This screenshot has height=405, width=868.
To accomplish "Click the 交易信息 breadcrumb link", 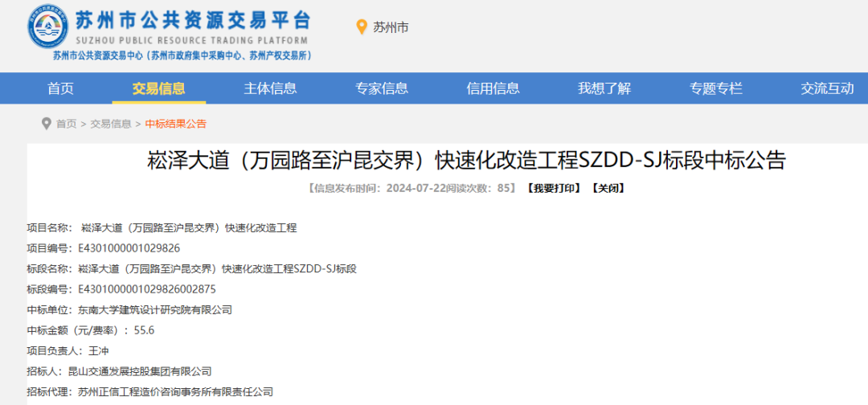I will (x=111, y=124).
